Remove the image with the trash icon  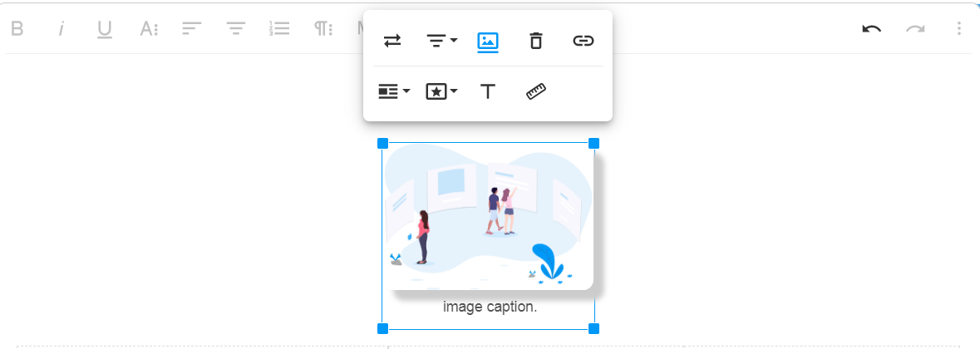point(536,41)
